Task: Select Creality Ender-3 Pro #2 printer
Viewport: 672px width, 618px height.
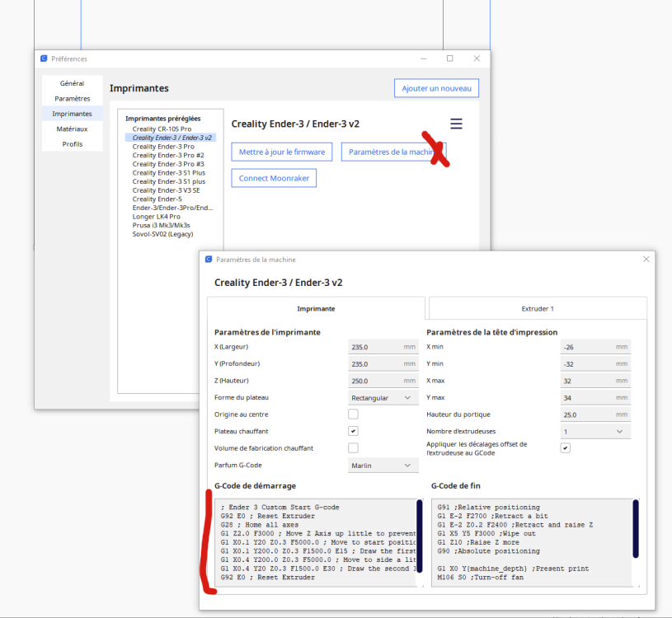Action: coord(168,155)
